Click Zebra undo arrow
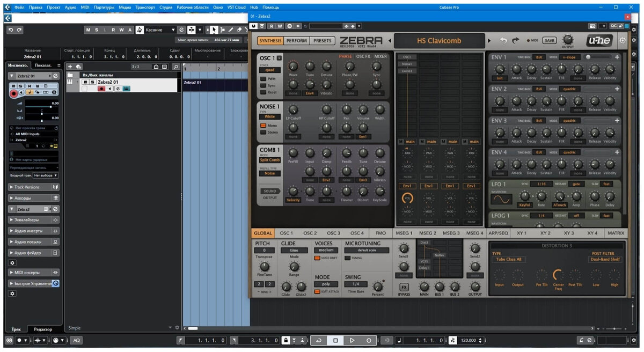 (503, 40)
